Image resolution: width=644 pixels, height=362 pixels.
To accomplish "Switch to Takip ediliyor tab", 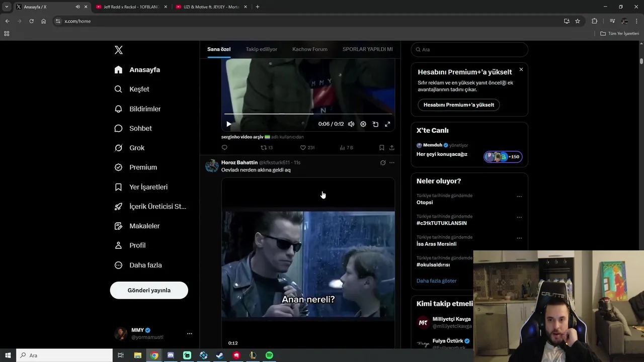I will coord(262,49).
